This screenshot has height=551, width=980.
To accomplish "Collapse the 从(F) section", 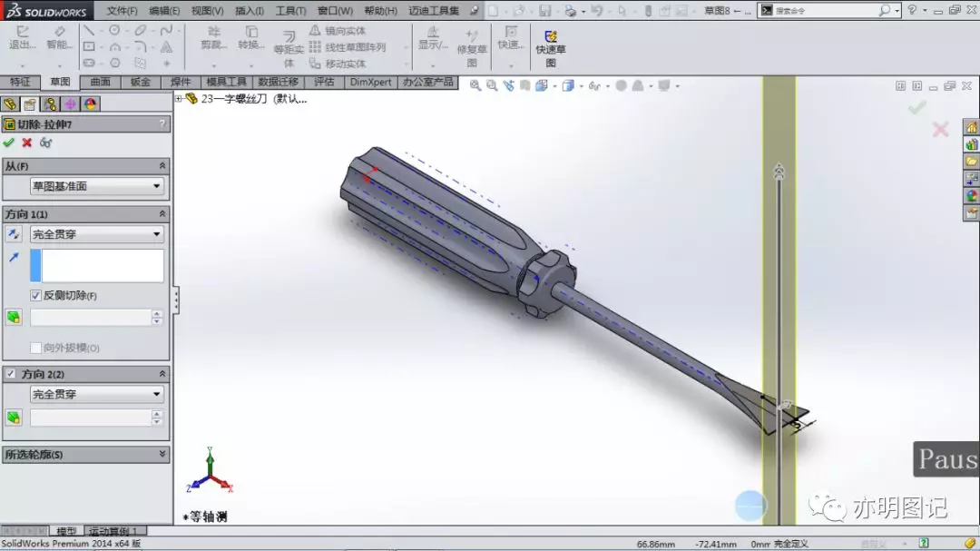I will click(x=162, y=166).
